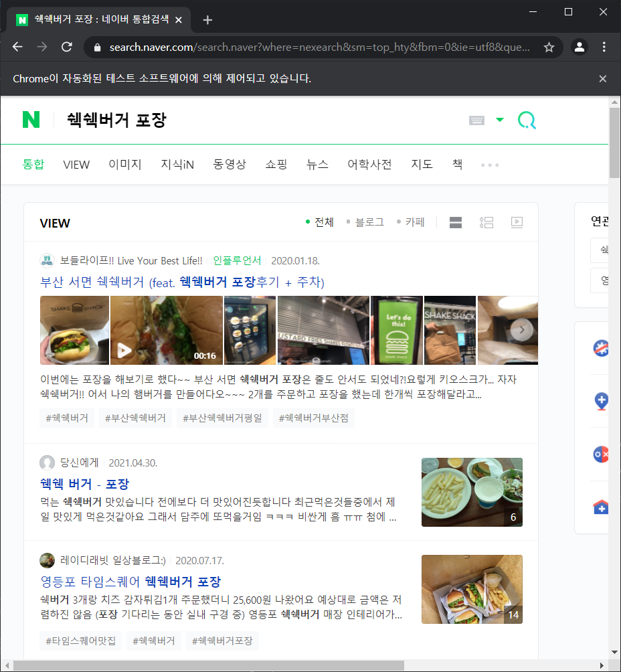Click the #부산쉑쉑버거평일 tag
Screen dimensions: 621x672
(222, 418)
